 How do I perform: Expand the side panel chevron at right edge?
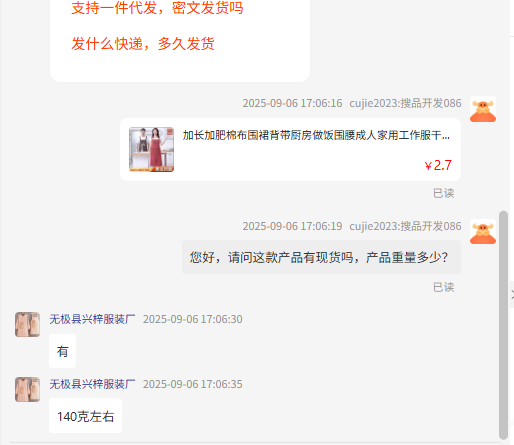[512, 295]
